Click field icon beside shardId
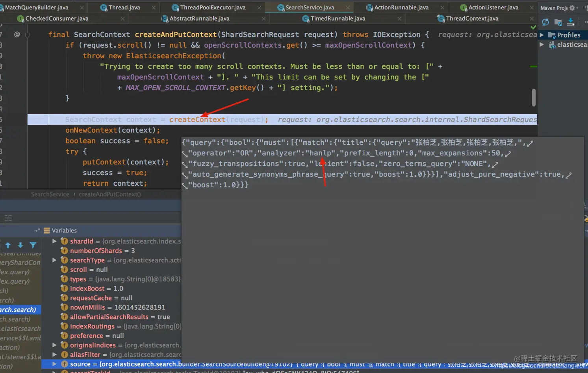The image size is (588, 373). pos(65,241)
